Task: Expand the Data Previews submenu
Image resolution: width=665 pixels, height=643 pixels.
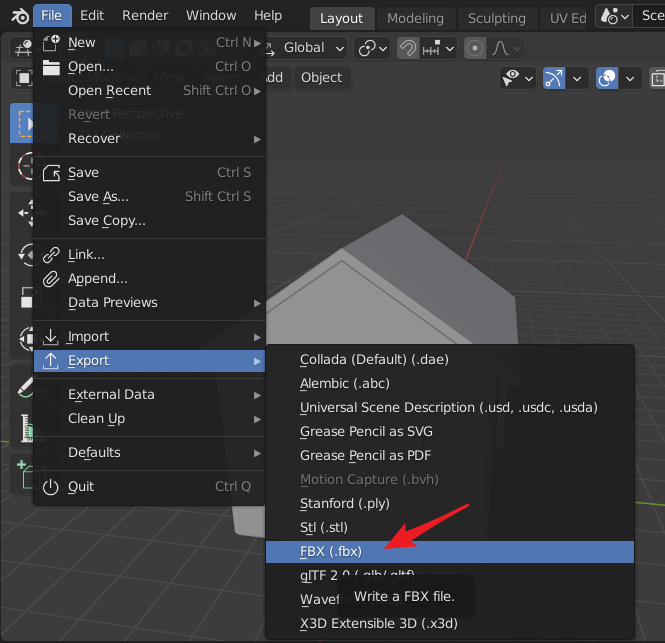Action: coord(150,302)
